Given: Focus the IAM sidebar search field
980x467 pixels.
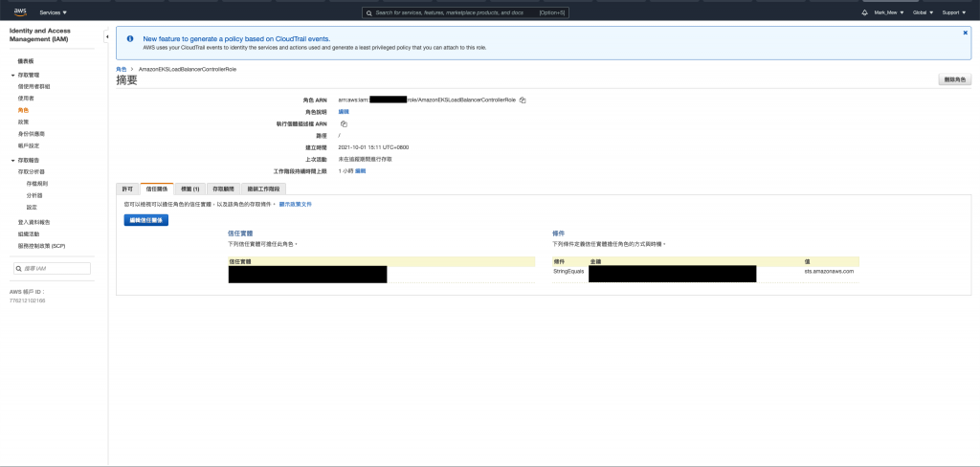Looking at the screenshot, I should tap(53, 268).
